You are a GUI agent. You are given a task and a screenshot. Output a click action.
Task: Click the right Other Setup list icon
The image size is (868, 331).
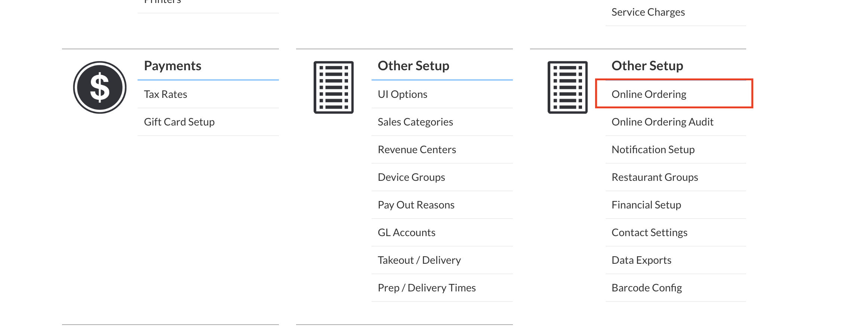pyautogui.click(x=567, y=87)
